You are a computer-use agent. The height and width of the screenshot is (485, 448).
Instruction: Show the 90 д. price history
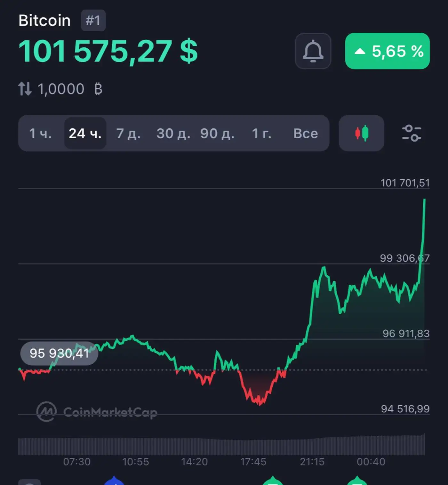click(x=217, y=133)
